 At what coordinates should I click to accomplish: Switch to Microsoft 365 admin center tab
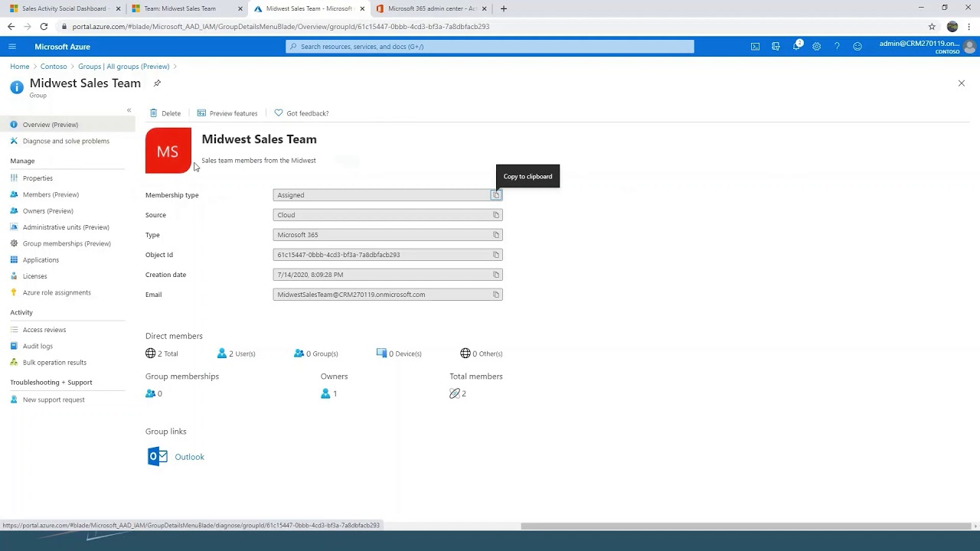432,8
